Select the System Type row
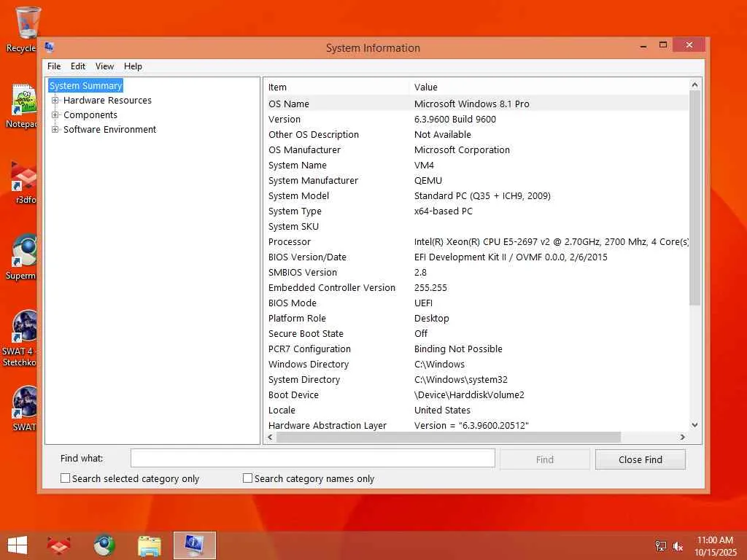The image size is (747, 560). point(476,211)
